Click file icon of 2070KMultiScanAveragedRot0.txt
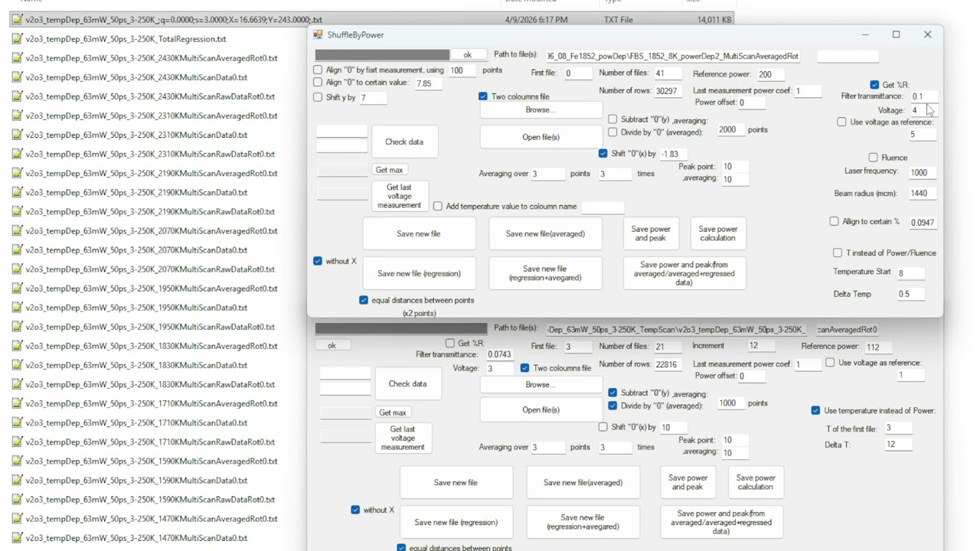The width and height of the screenshot is (980, 551). 17,230
